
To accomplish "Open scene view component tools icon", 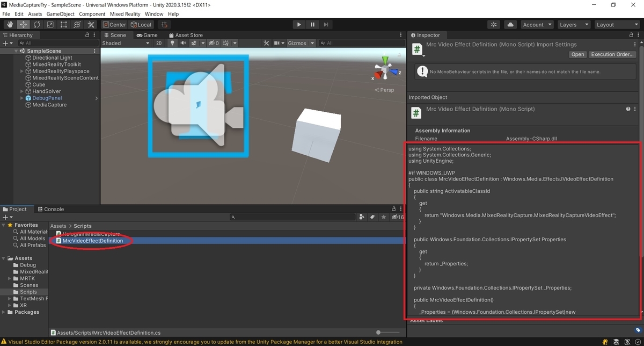I will click(x=266, y=43).
